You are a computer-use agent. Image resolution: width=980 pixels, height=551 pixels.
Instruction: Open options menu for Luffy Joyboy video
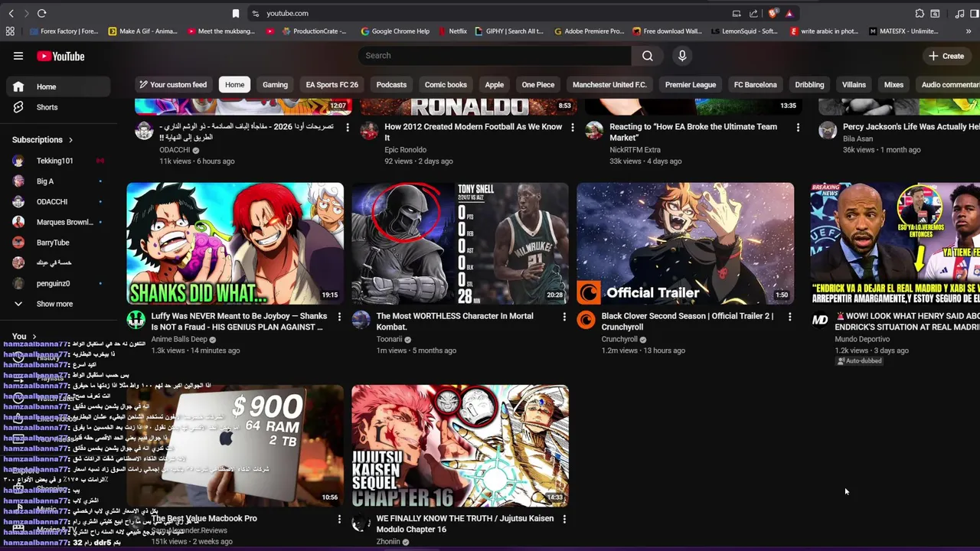339,317
